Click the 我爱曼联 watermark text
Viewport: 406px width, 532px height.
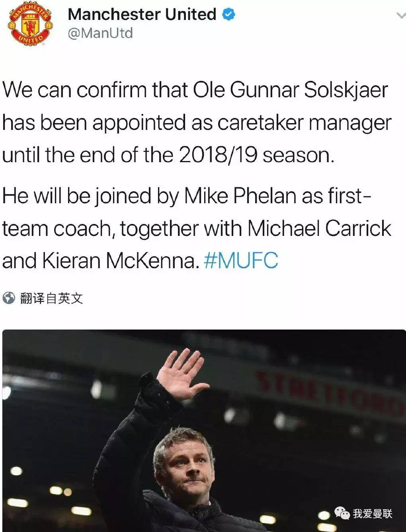point(373,514)
